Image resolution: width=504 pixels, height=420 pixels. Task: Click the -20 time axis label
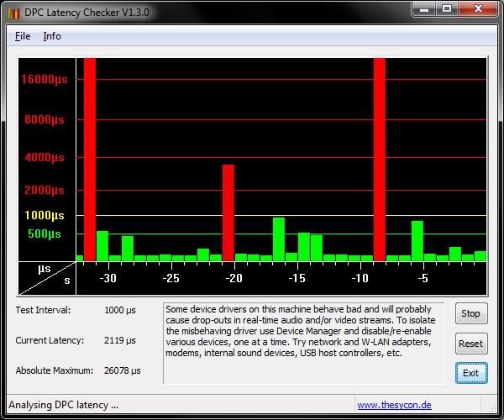pos(234,278)
